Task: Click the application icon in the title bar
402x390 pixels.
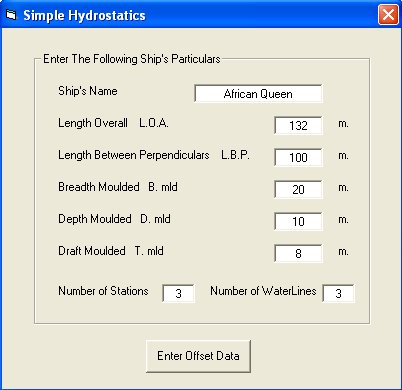Action: pos(11,15)
